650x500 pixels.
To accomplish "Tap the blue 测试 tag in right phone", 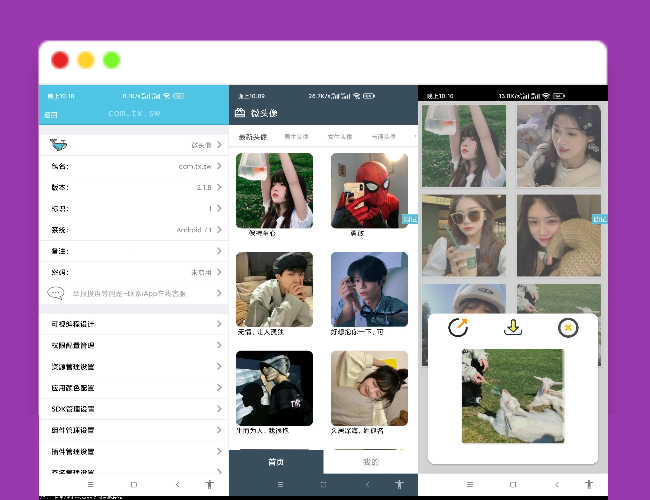I will click(x=599, y=219).
